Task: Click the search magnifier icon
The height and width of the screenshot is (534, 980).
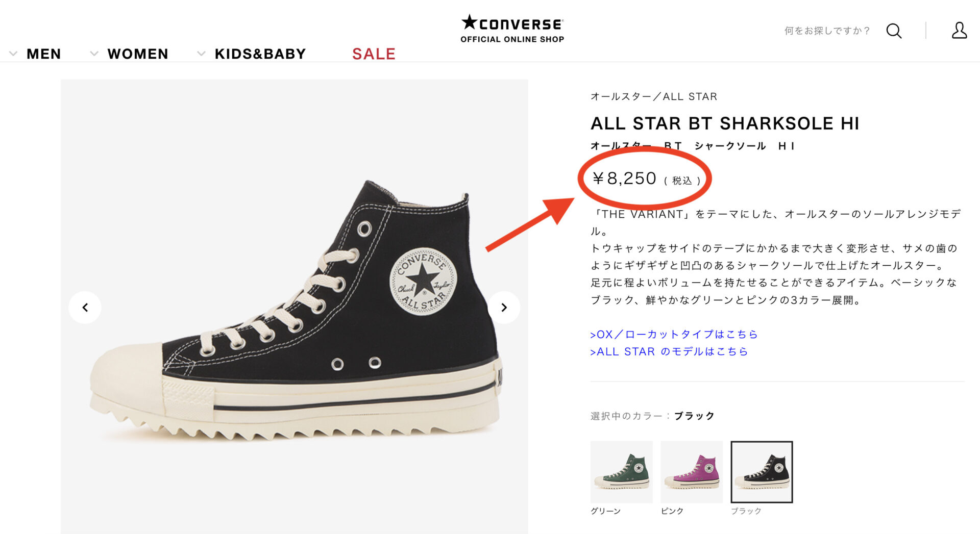Action: 894,31
